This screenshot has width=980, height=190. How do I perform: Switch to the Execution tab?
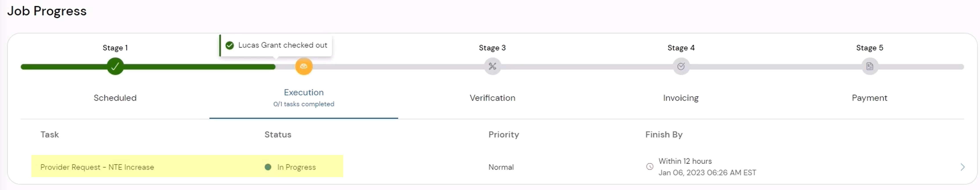coord(304,93)
